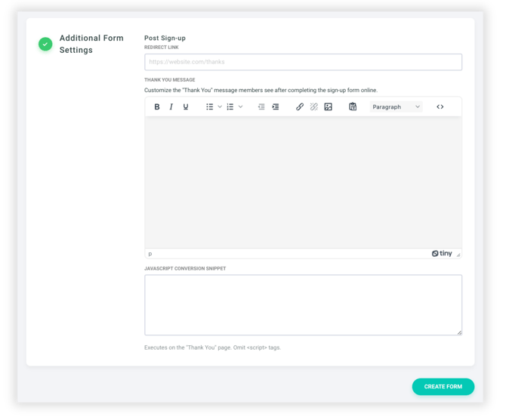Click the Create Form button
This screenshot has width=506, height=420.
(x=443, y=387)
